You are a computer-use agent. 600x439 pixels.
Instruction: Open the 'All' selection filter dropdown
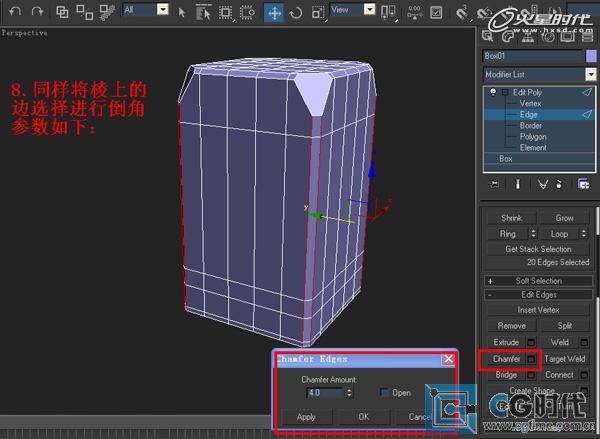tap(163, 10)
